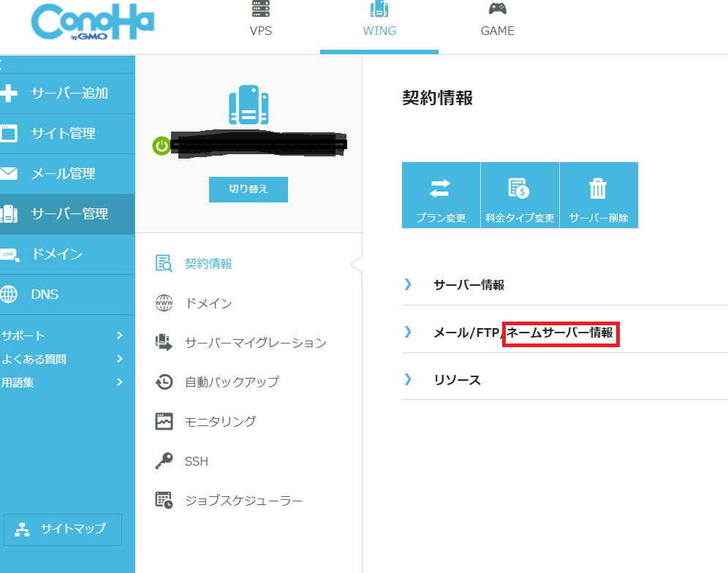
Task: Open SSH settings
Action: [197, 461]
